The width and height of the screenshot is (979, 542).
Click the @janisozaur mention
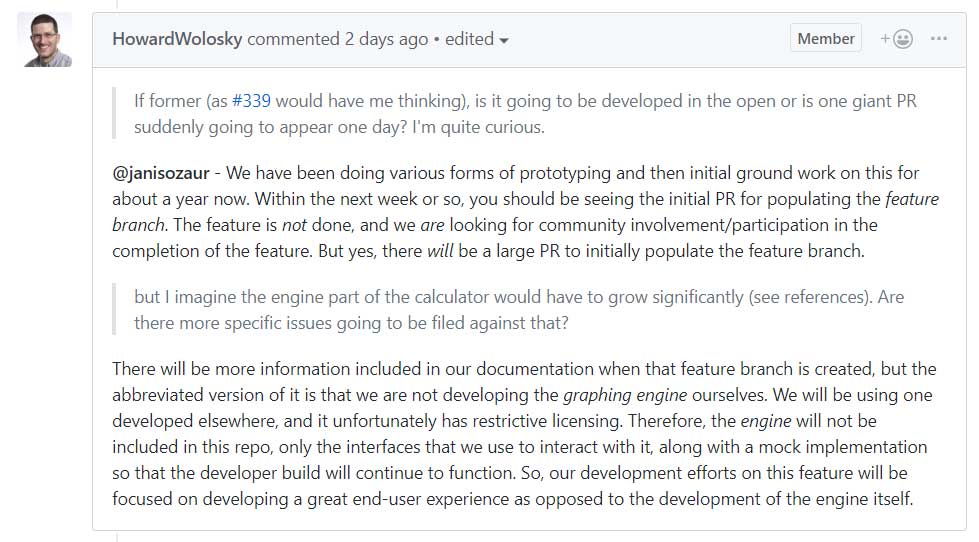(161, 173)
